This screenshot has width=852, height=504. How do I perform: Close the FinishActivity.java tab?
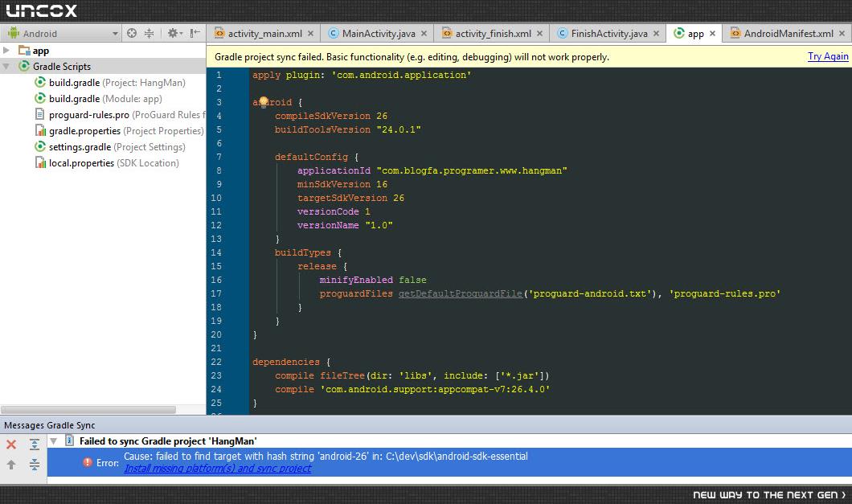[x=656, y=33]
